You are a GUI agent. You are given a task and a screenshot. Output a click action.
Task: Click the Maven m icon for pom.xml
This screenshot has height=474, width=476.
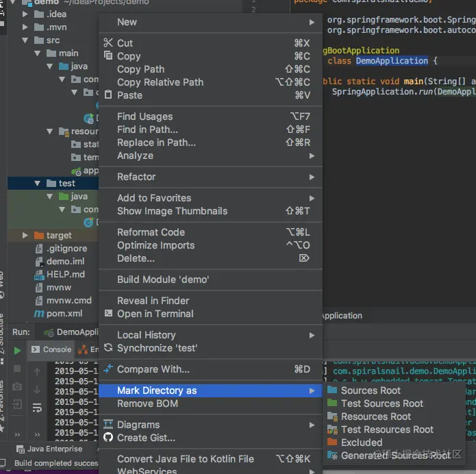(x=39, y=313)
